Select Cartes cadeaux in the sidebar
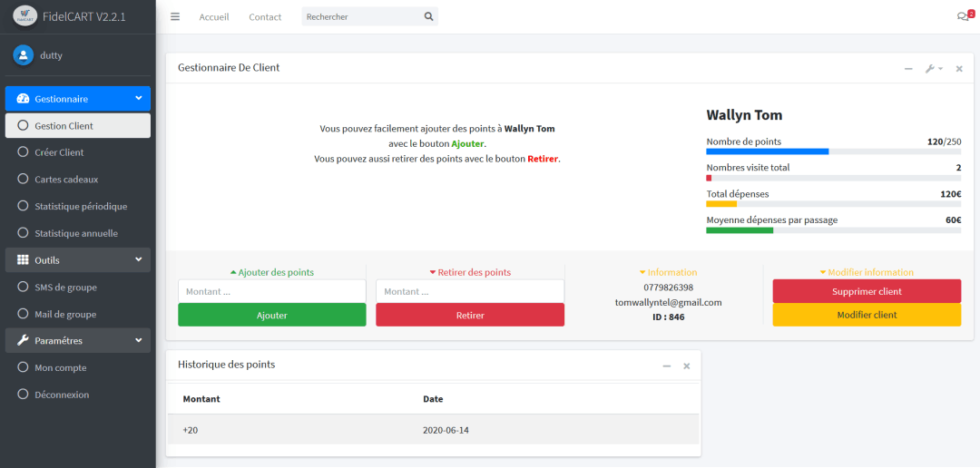 point(66,180)
